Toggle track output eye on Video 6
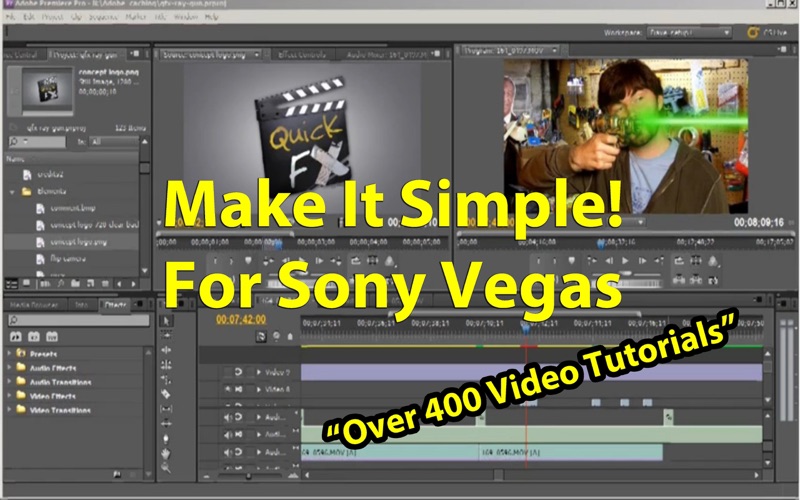 click(228, 389)
